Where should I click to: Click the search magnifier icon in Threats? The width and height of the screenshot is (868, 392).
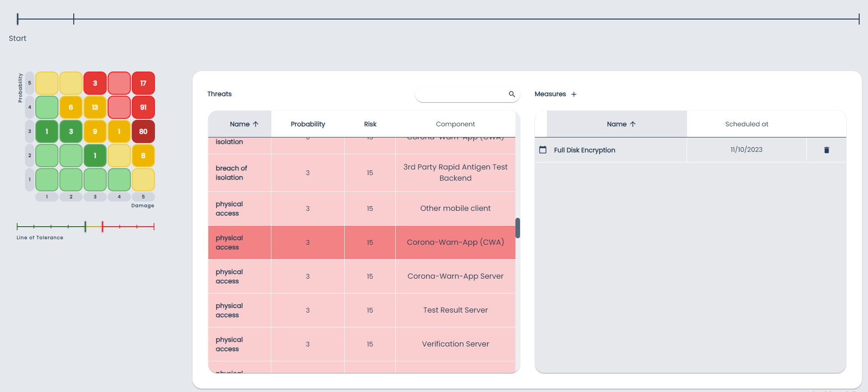512,94
